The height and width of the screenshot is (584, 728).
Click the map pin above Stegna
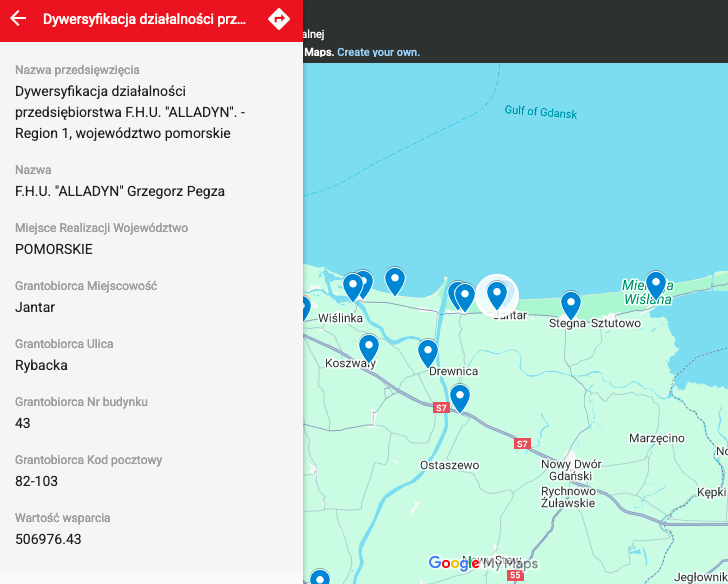click(x=570, y=304)
